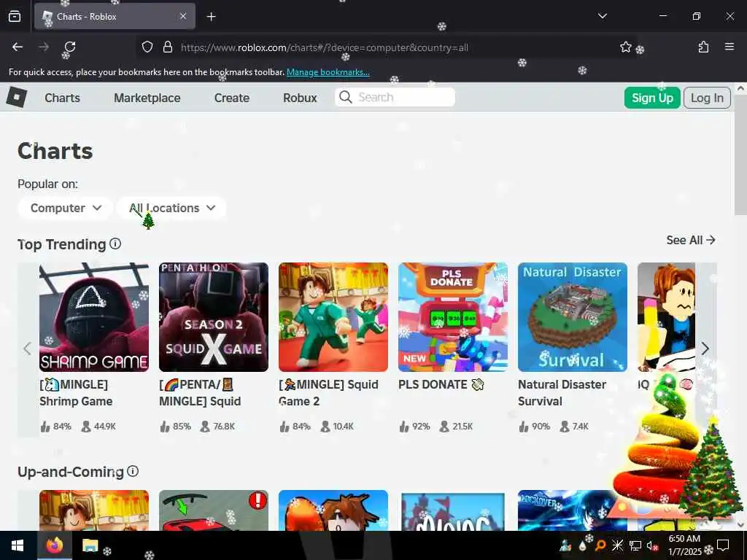Click the network tray icon

point(635,545)
